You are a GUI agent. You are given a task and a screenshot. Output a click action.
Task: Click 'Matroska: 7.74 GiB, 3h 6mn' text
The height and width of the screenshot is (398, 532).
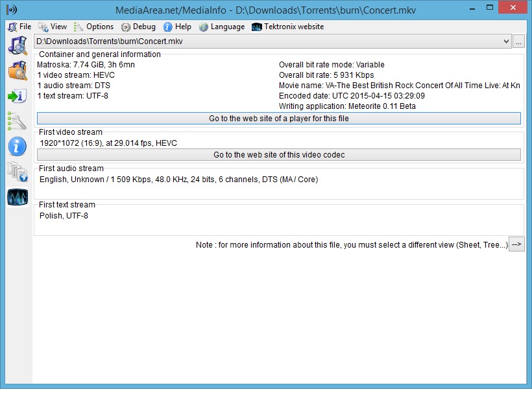[x=86, y=65]
